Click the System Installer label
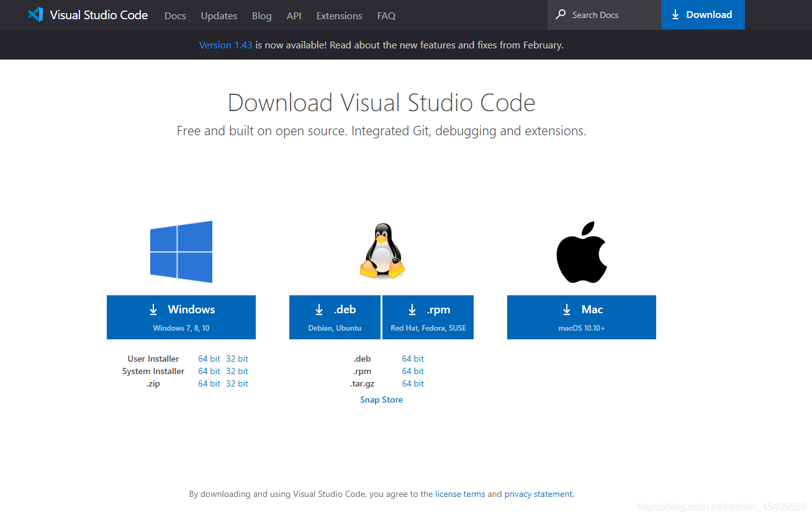This screenshot has height=518, width=812. (x=153, y=371)
